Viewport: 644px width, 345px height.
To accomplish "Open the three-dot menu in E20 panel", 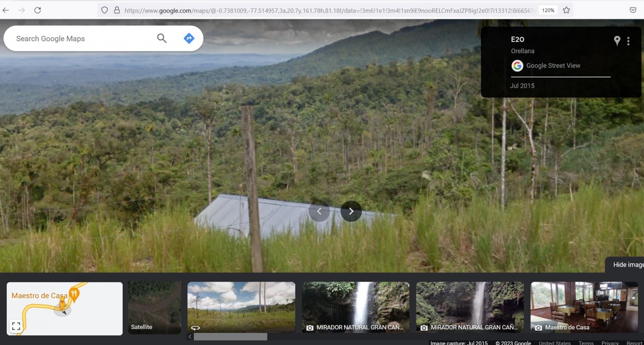I will tap(628, 41).
